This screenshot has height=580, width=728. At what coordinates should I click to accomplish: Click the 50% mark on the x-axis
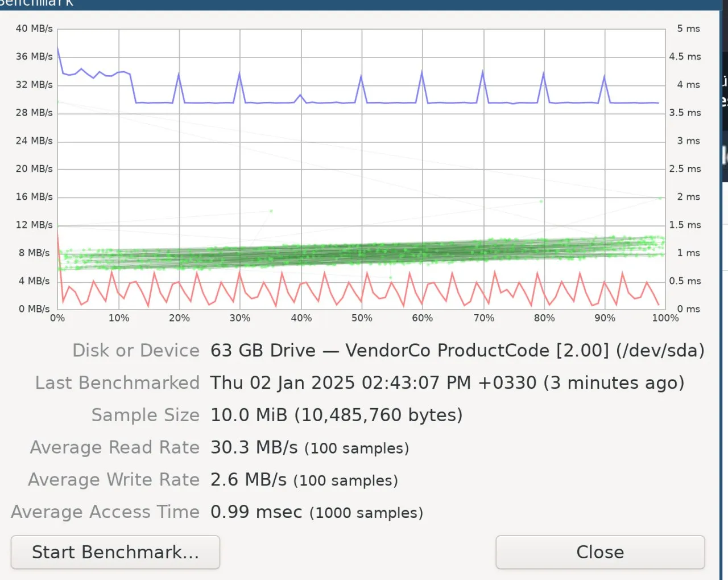tap(362, 318)
